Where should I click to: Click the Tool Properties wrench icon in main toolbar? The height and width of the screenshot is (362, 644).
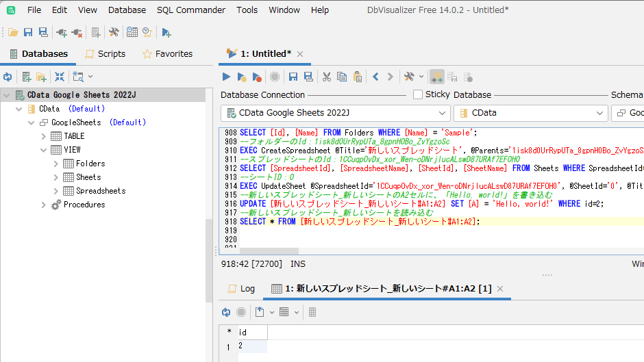tap(114, 32)
